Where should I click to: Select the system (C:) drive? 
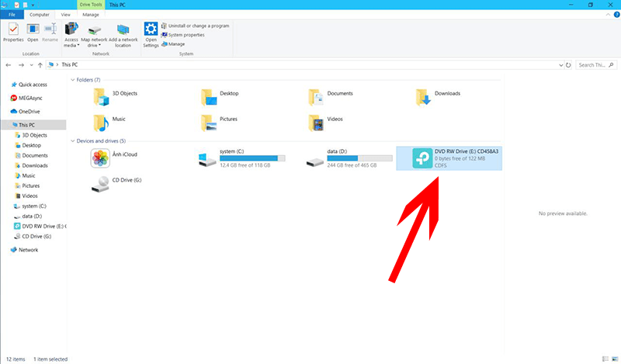[x=241, y=158]
